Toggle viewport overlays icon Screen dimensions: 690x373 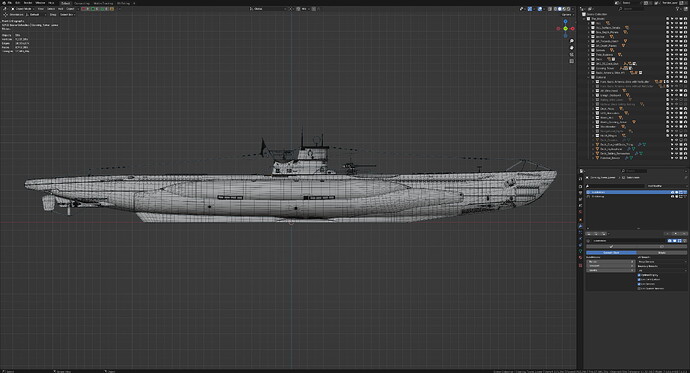coord(540,9)
